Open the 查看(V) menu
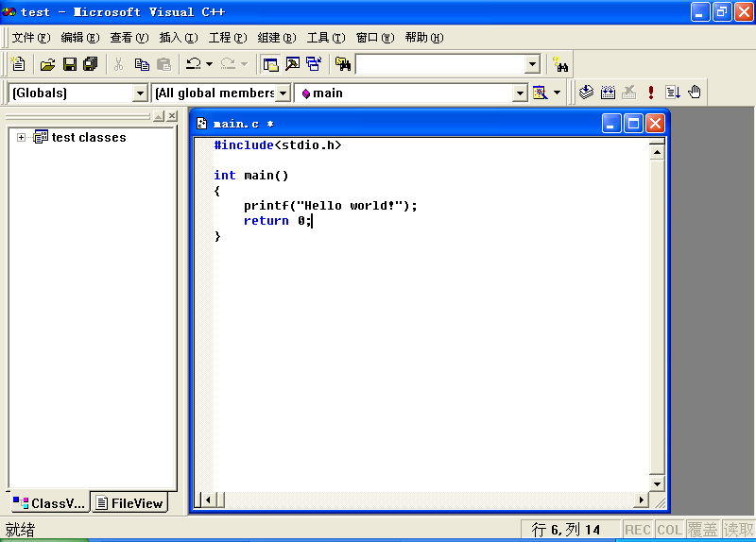756x542 pixels. pos(129,38)
